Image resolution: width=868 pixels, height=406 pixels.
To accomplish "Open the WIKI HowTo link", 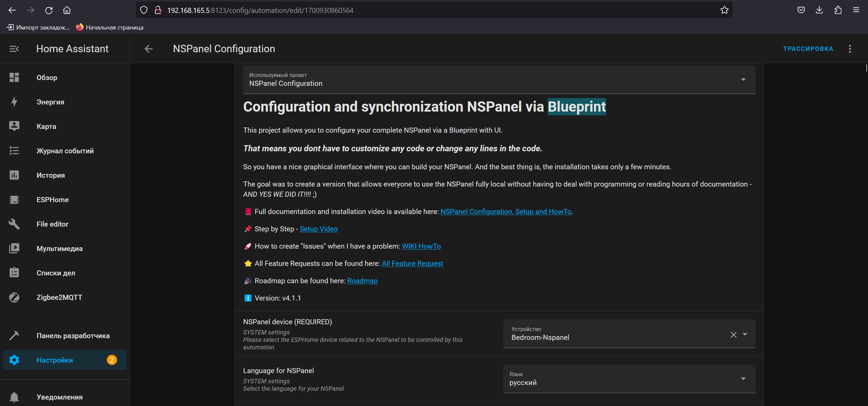I will 421,246.
